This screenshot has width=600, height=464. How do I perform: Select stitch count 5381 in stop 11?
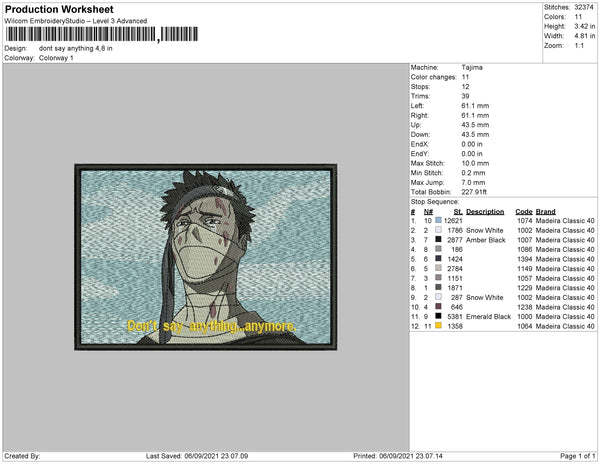click(455, 316)
